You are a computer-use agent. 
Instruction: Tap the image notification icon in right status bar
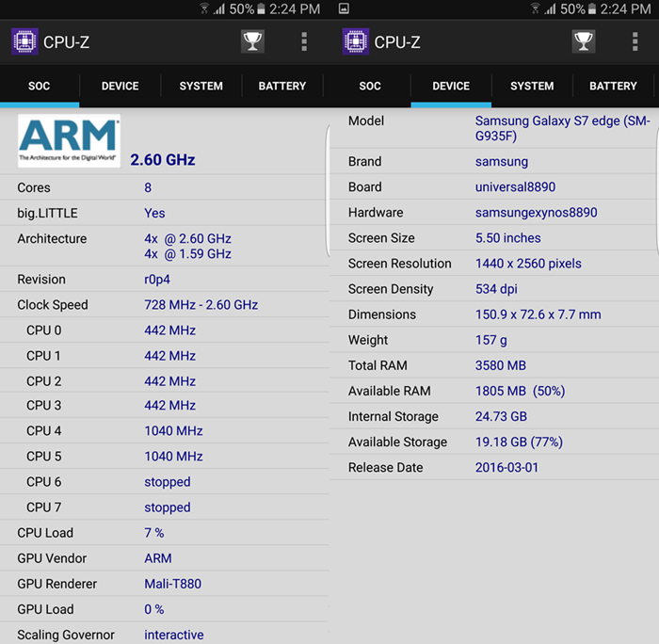344,8
